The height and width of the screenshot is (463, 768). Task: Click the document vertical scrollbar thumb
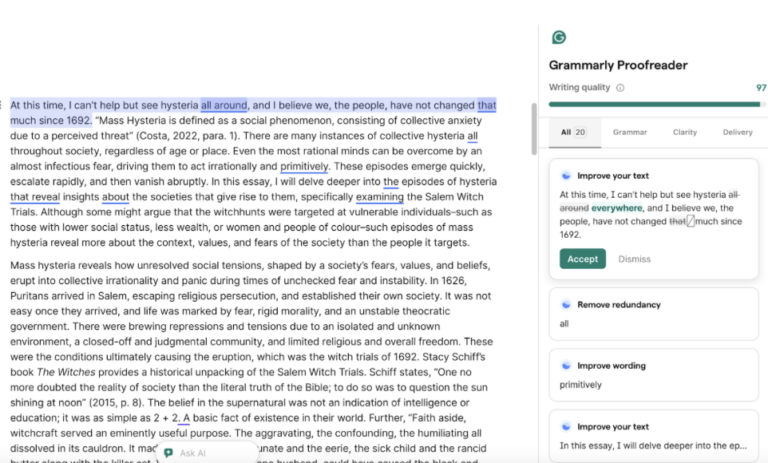(x=534, y=129)
